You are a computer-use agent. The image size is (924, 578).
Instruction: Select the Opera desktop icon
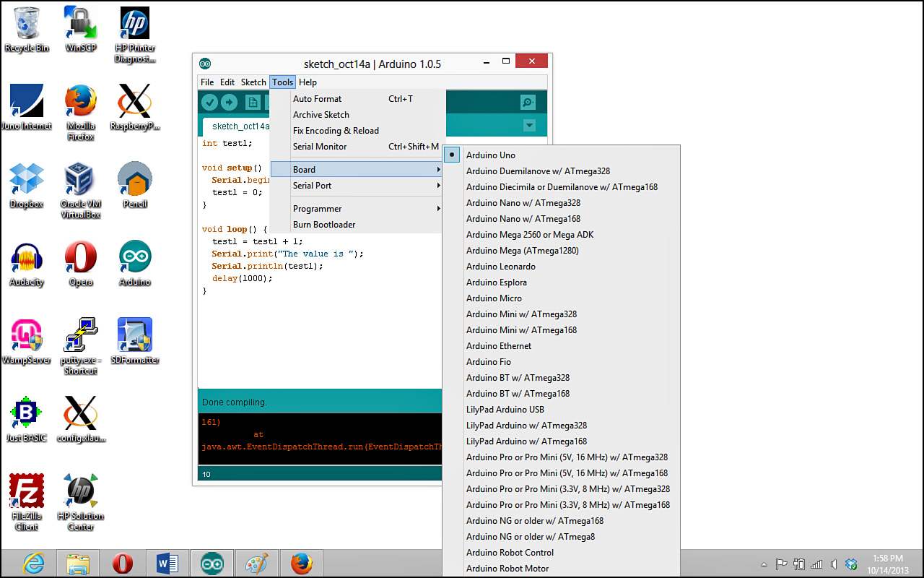pyautogui.click(x=80, y=263)
